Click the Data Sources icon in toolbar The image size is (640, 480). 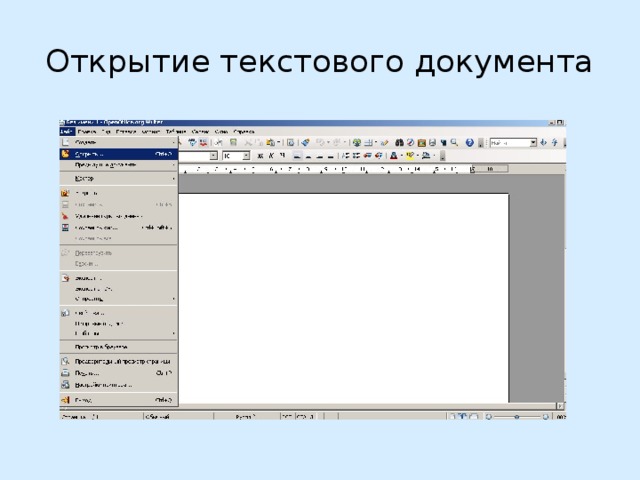pos(433,142)
